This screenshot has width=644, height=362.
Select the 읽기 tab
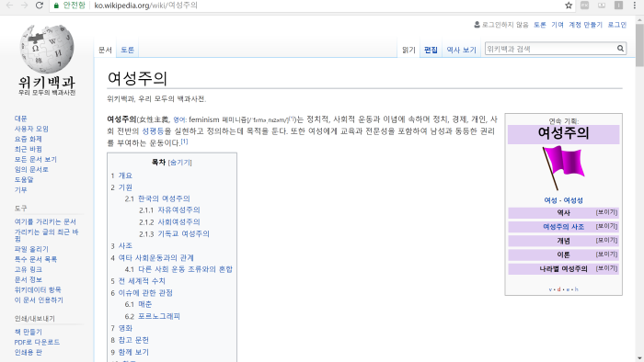click(x=408, y=50)
